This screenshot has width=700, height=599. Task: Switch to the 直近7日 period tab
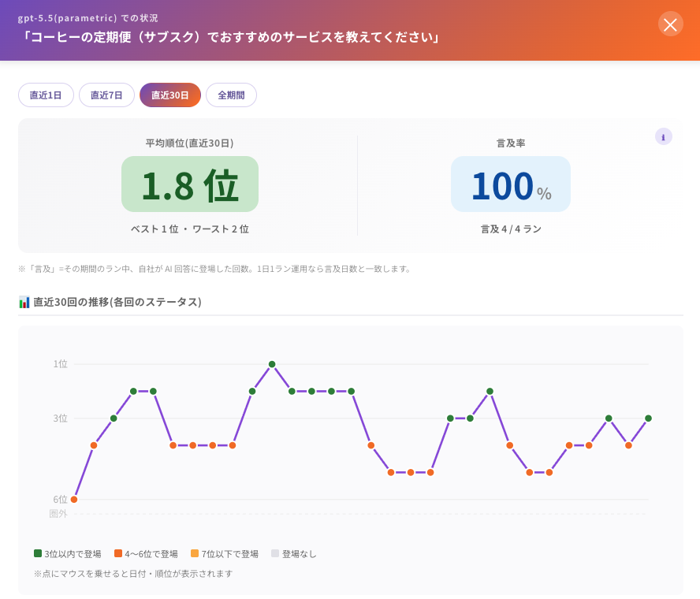coord(106,95)
